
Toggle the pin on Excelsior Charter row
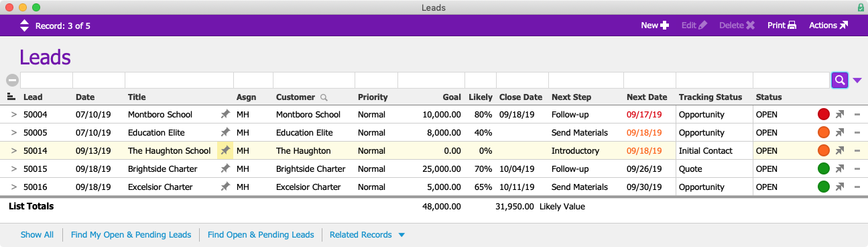point(225,187)
